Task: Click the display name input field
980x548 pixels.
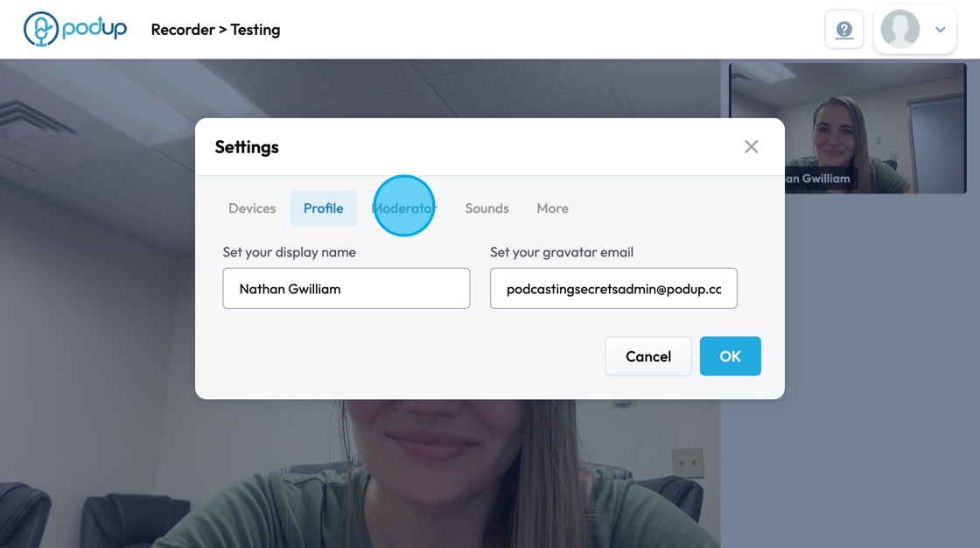Action: [x=346, y=289]
